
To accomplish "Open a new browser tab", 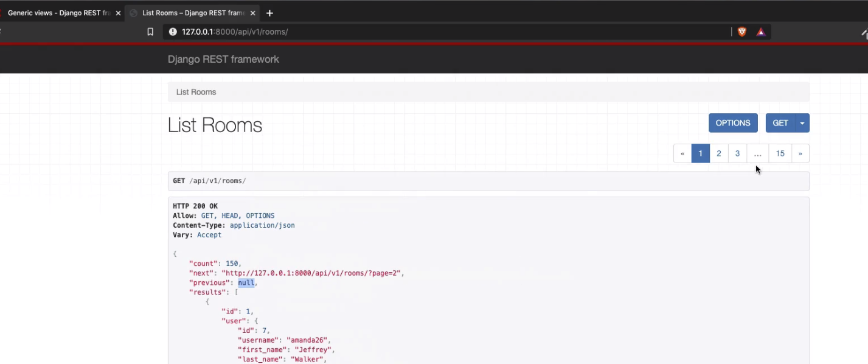I will [x=269, y=12].
